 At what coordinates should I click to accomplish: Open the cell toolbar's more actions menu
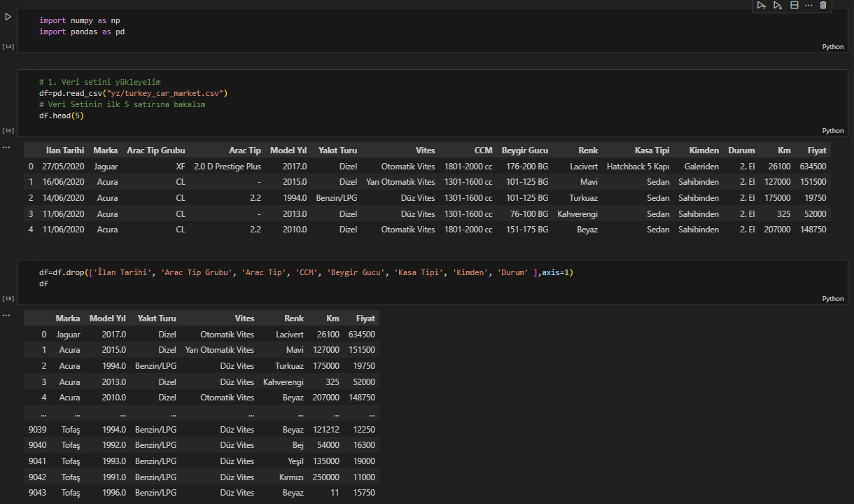pyautogui.click(x=808, y=6)
